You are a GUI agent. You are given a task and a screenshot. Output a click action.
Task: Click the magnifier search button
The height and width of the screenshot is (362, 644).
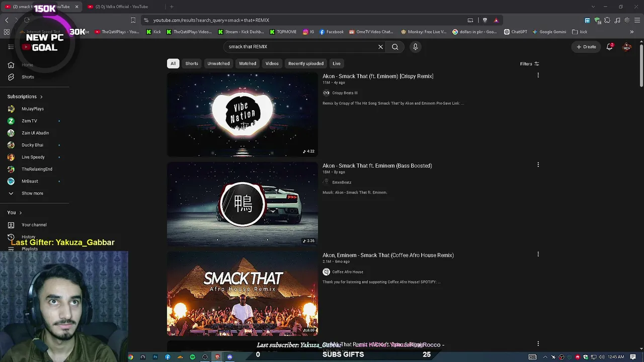click(395, 47)
